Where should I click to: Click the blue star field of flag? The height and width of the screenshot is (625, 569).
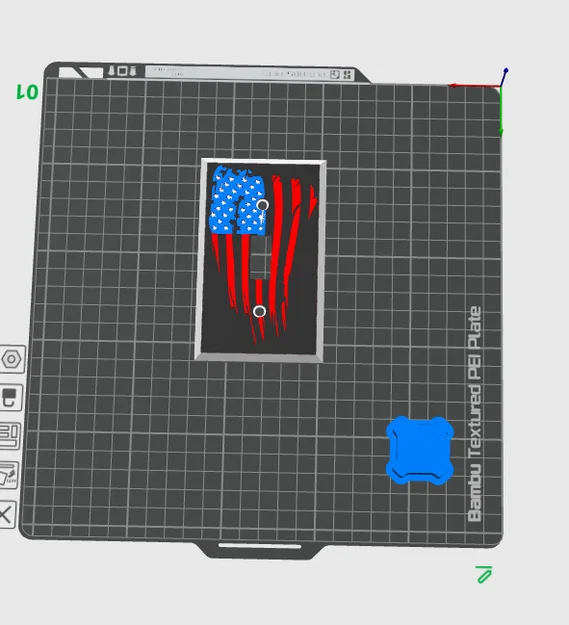238,201
